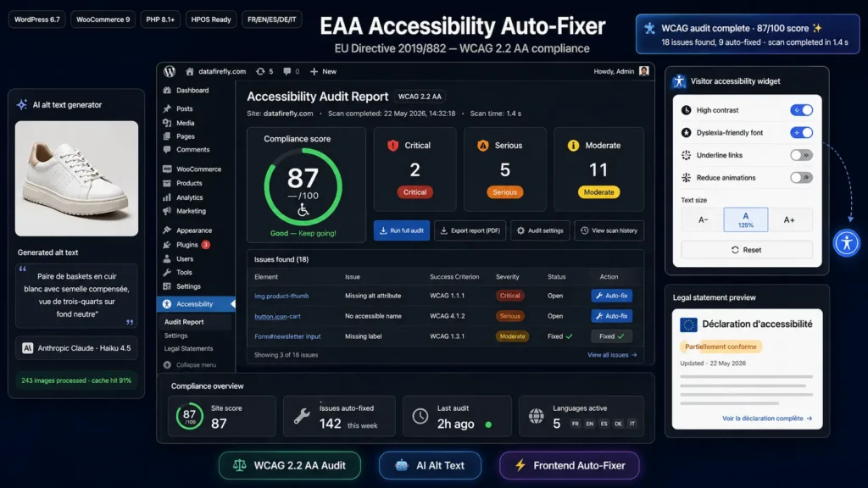This screenshot has height=488, width=868.
Task: Enable the Reduce animations toggle
Action: coord(801,178)
